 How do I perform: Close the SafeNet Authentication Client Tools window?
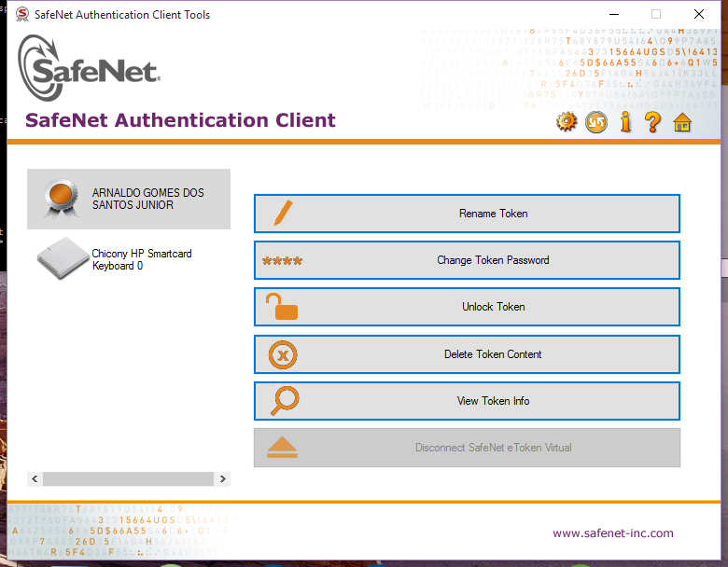click(699, 14)
